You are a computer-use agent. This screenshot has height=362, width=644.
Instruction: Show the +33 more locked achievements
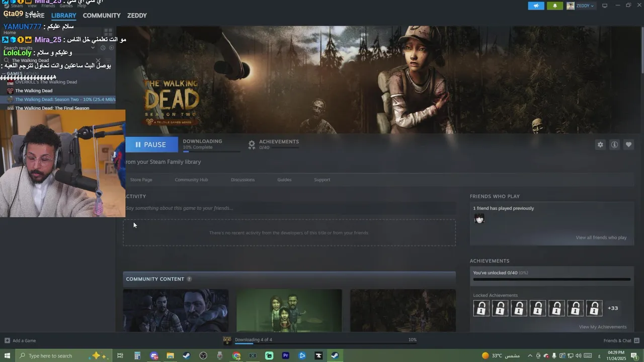pyautogui.click(x=613, y=308)
